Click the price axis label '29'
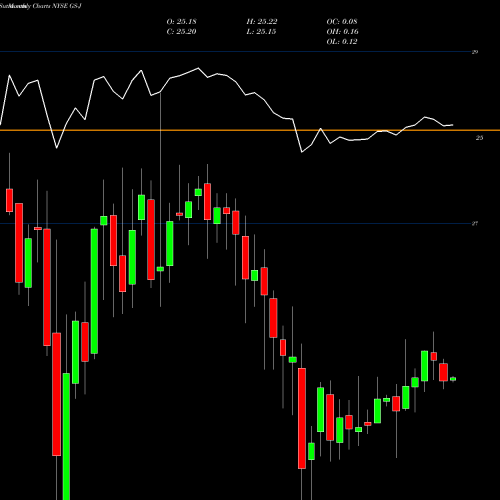Screen dimensions: 500x500 click(x=475, y=52)
